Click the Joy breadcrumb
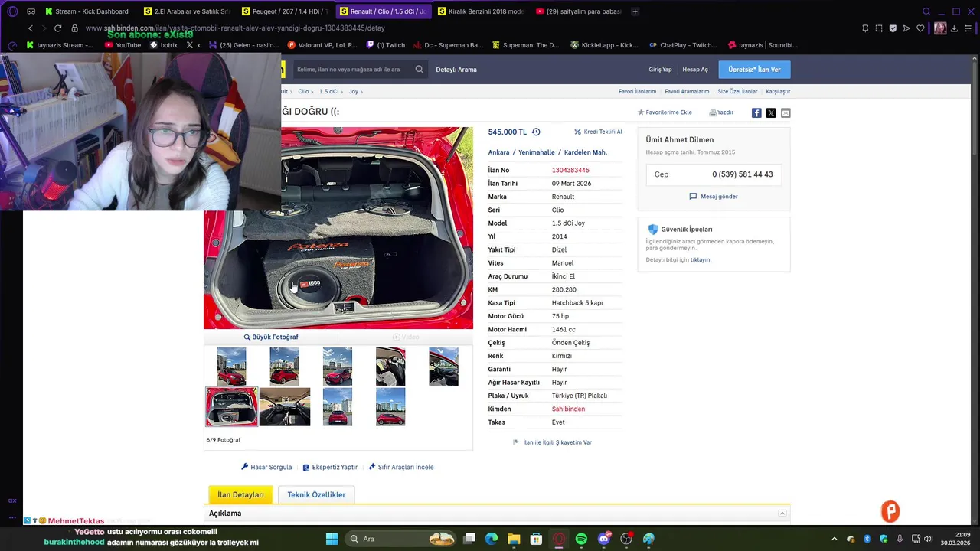 click(x=354, y=92)
